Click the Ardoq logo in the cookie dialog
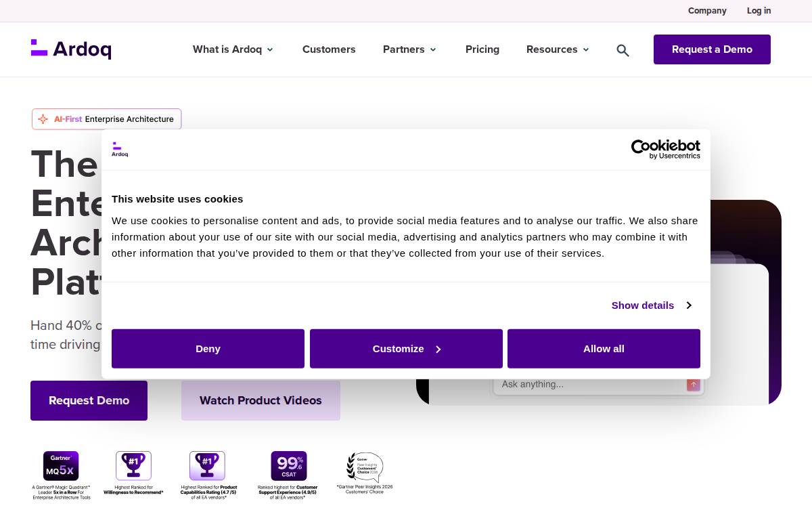Image resolution: width=812 pixels, height=508 pixels. (x=120, y=150)
